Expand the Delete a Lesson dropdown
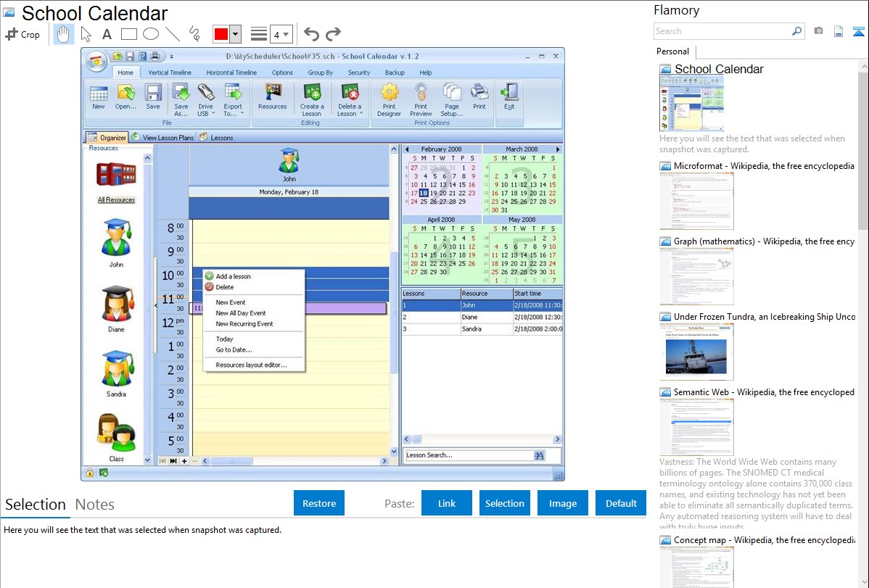 coord(361,114)
